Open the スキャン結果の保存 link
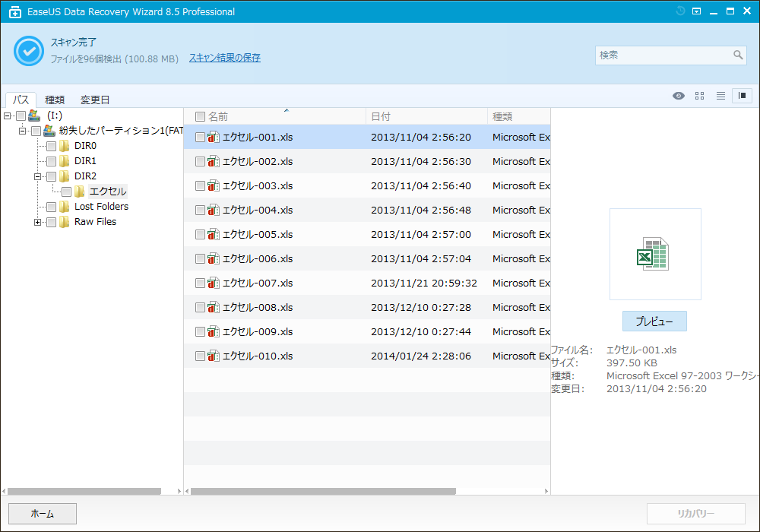 (x=225, y=59)
